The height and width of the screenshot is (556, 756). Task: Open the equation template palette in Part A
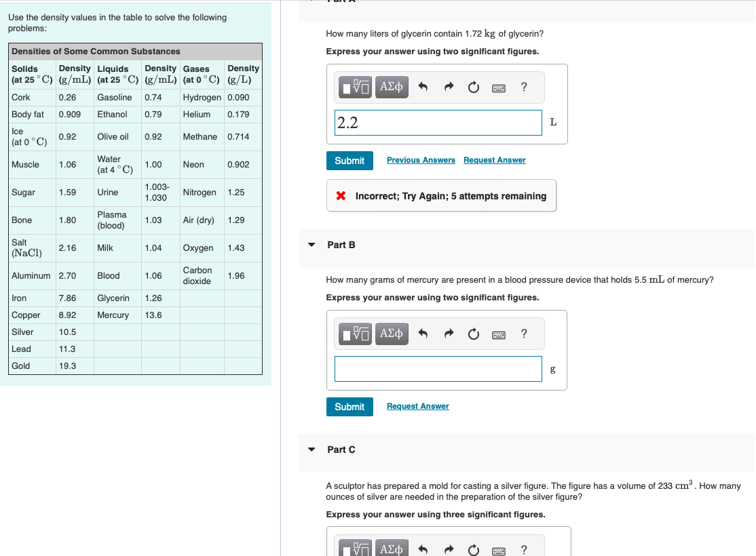[x=354, y=87]
